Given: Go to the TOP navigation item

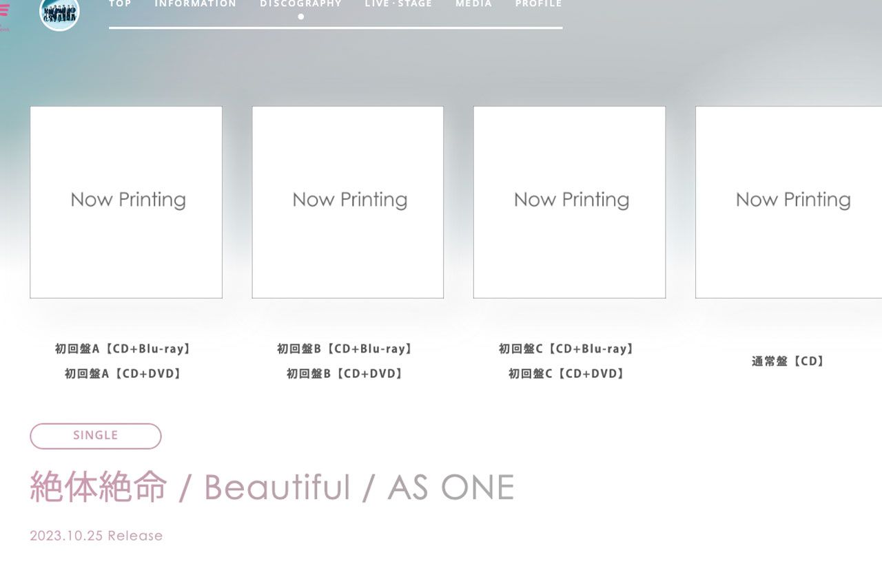Looking at the screenshot, I should point(120,4).
